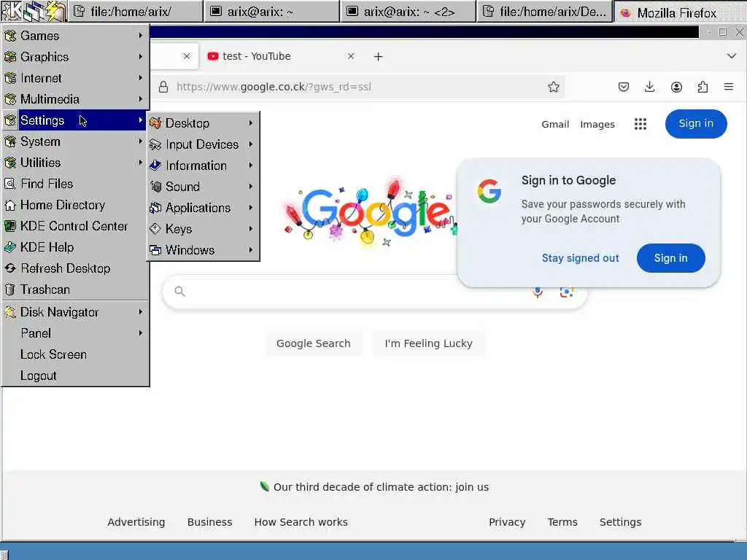Screen dimensions: 747x560
Task: Open Applications settings submenu
Action: click(204, 208)
